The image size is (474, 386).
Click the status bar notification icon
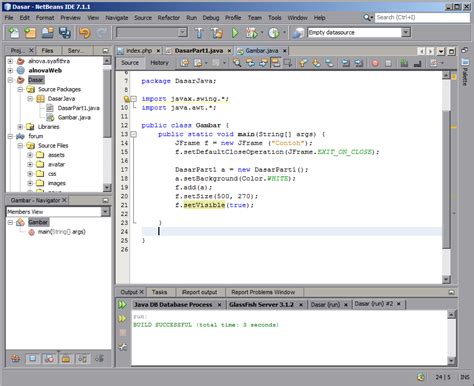pos(421,377)
